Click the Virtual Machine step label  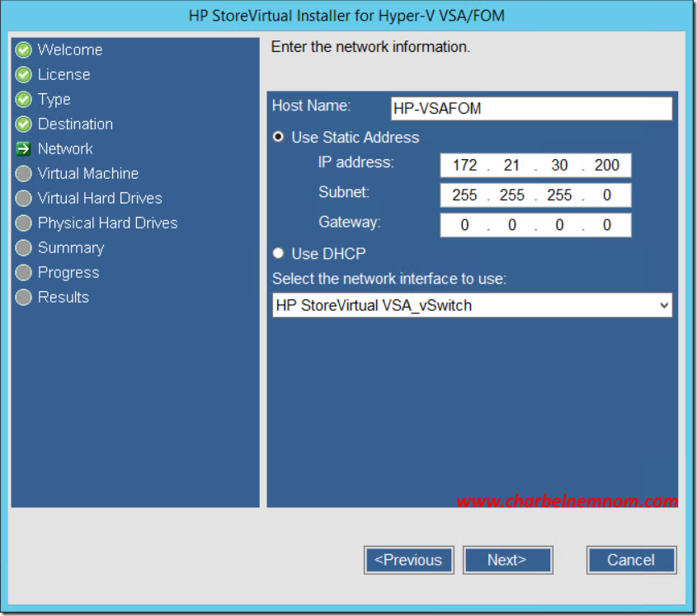pos(88,173)
